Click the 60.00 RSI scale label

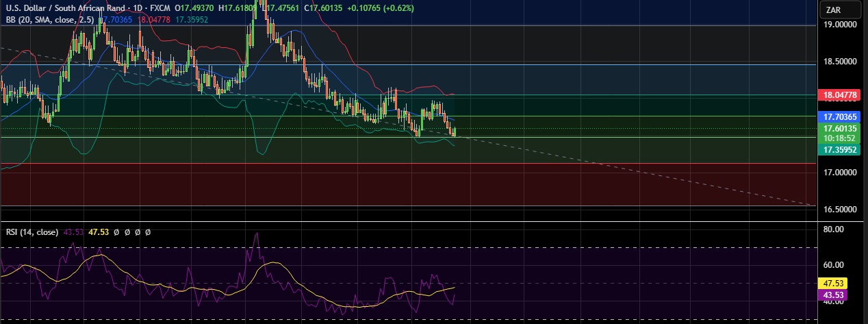(834, 264)
